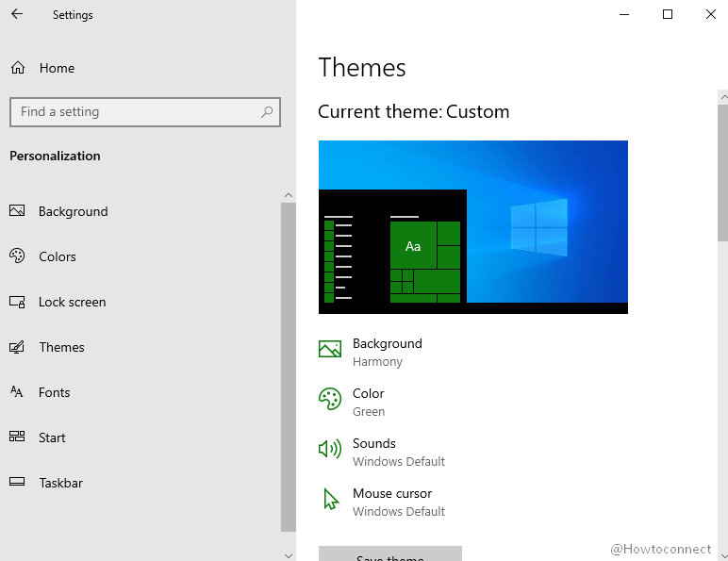Image resolution: width=728 pixels, height=561 pixels.
Task: Click the sidebar scrollbar thumb
Action: click(289, 367)
